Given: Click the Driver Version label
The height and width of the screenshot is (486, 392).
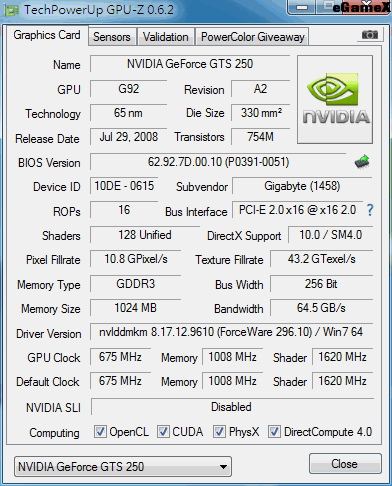Looking at the screenshot, I should (x=49, y=334).
